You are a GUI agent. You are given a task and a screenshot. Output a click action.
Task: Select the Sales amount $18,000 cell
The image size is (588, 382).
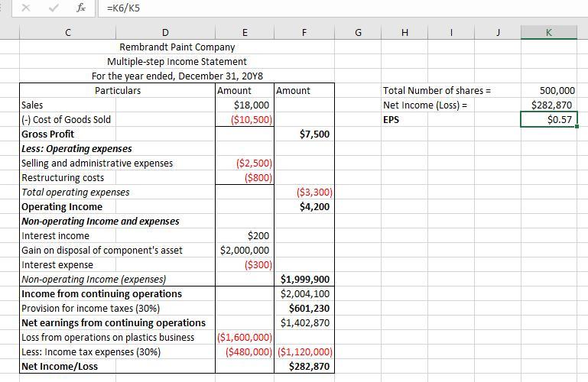point(245,105)
